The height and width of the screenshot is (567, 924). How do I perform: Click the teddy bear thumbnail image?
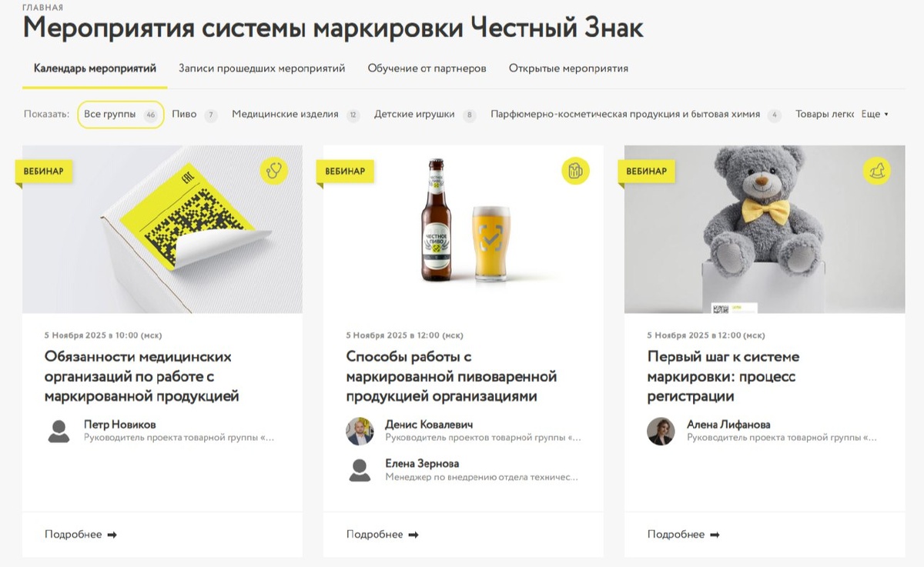point(765,229)
